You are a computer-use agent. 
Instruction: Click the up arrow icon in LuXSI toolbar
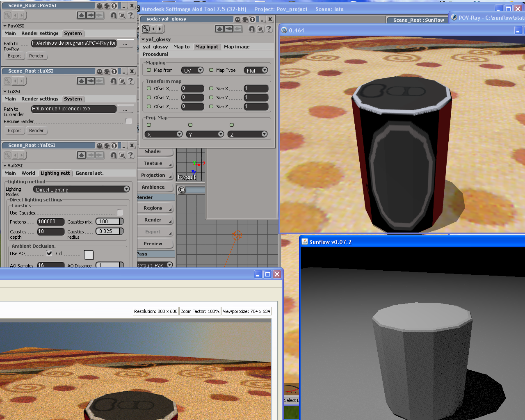click(81, 81)
